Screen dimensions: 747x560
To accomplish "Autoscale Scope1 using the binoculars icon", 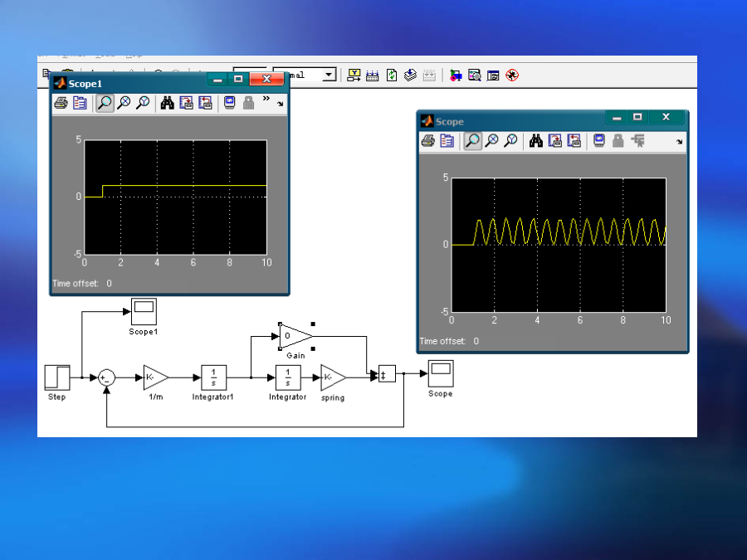I will tap(167, 103).
